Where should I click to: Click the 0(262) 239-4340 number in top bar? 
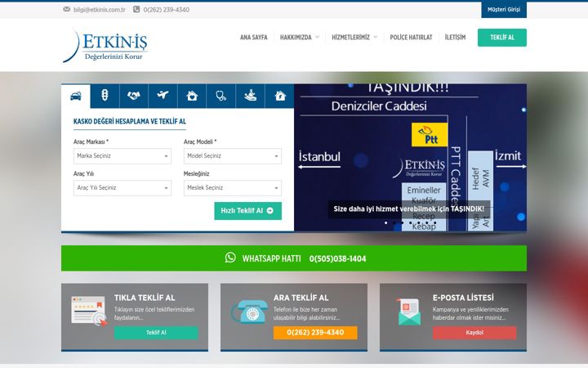(166, 10)
